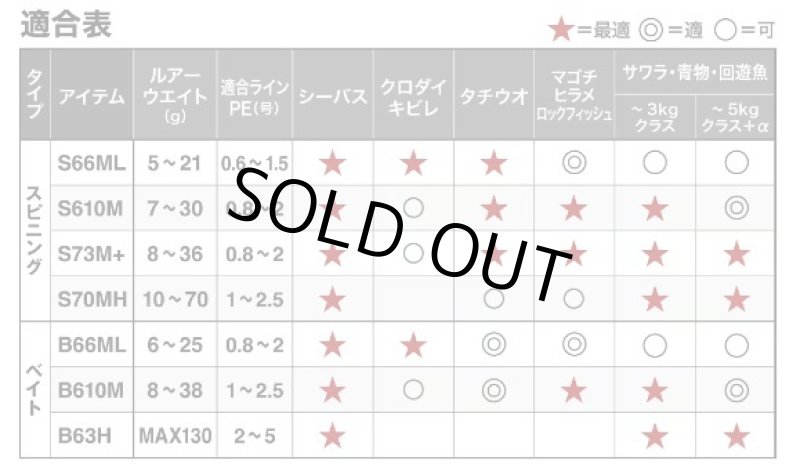
Task: Click the S66ML item name cell
Action: [92, 163]
